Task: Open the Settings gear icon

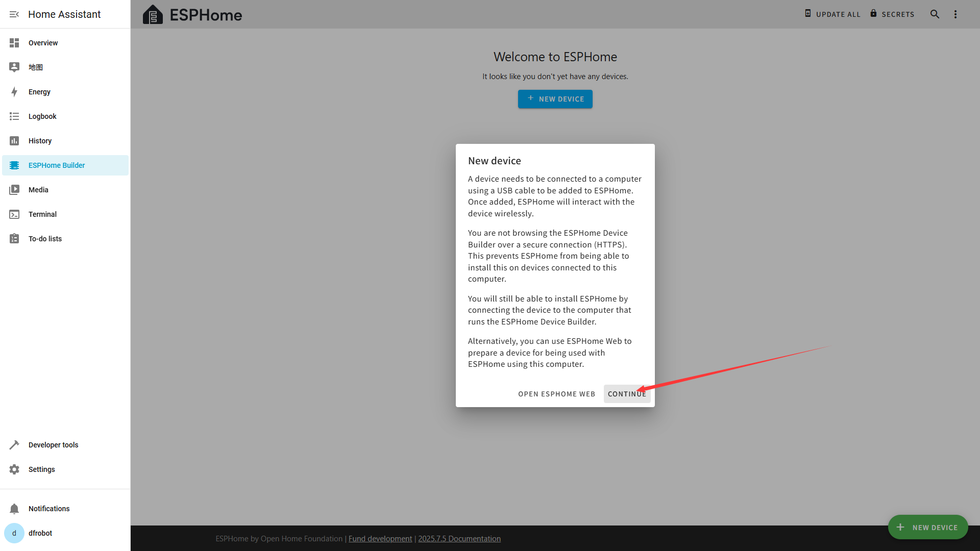Action: (14, 469)
